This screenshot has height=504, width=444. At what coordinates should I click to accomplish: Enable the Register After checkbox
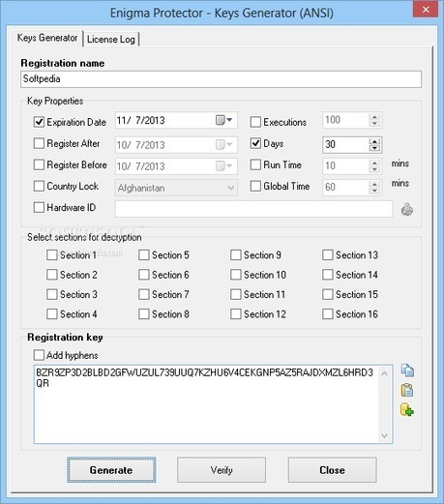pos(39,143)
